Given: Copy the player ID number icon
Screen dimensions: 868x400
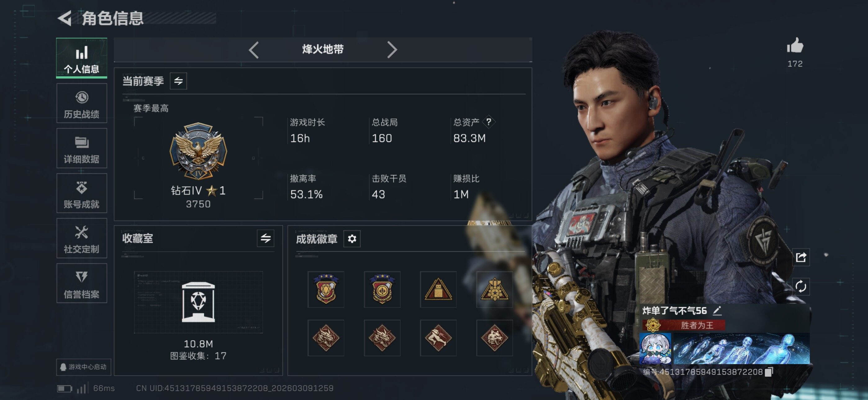Looking at the screenshot, I should click(x=769, y=372).
